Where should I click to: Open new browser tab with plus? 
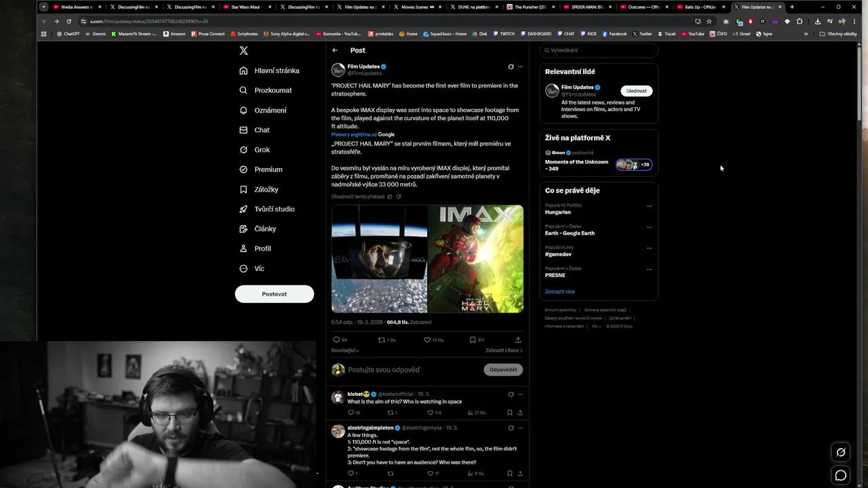pyautogui.click(x=791, y=7)
